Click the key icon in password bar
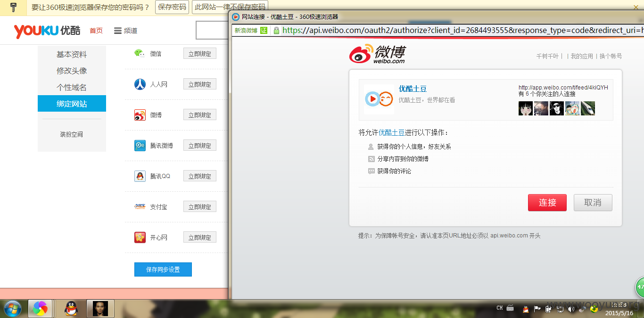Image resolution: width=644 pixels, height=318 pixels. (13, 7)
